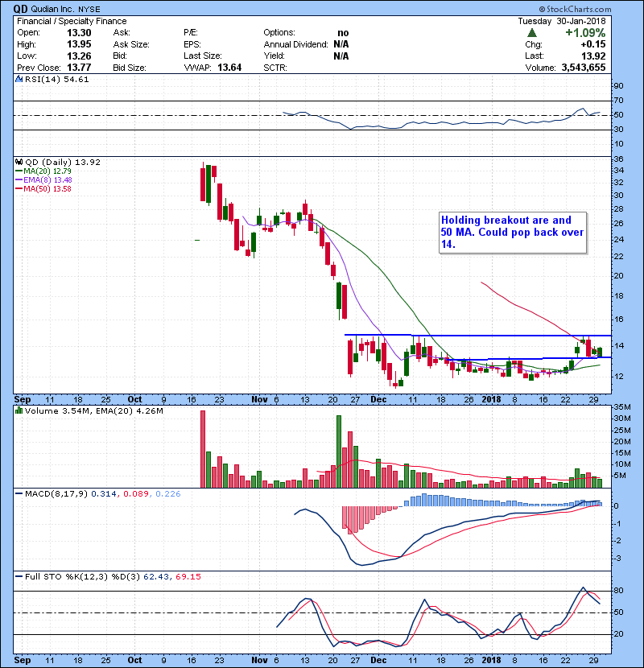Click the QD ticker symbol title
Screen dimensions: 644x668
pyautogui.click(x=20, y=9)
